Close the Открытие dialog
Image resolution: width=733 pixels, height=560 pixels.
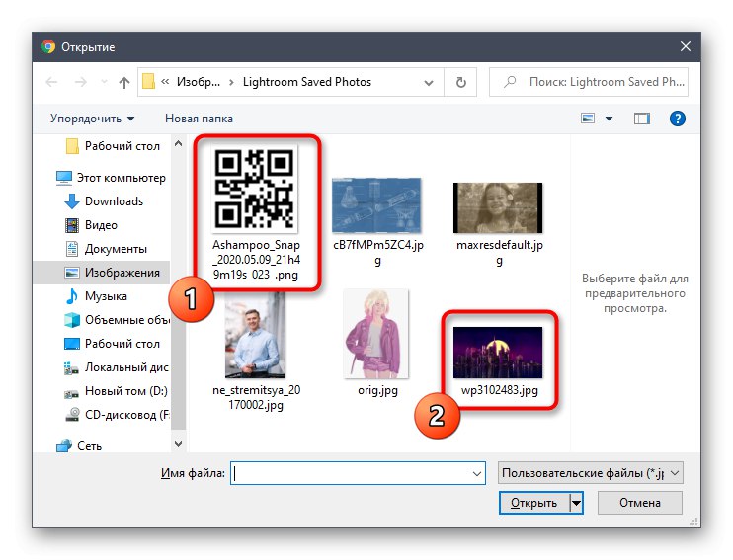(x=686, y=46)
